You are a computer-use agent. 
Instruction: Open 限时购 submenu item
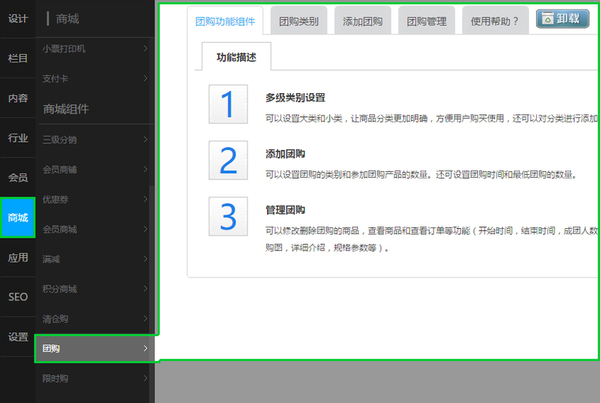pos(95,379)
